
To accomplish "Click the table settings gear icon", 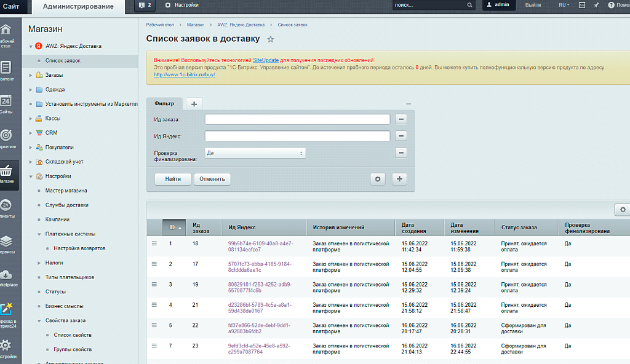I will (623, 210).
